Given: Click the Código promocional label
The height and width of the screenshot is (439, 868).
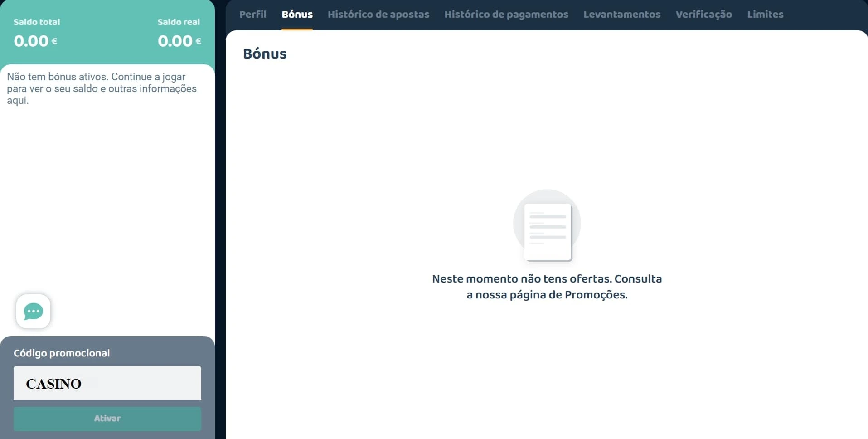Looking at the screenshot, I should [x=62, y=353].
